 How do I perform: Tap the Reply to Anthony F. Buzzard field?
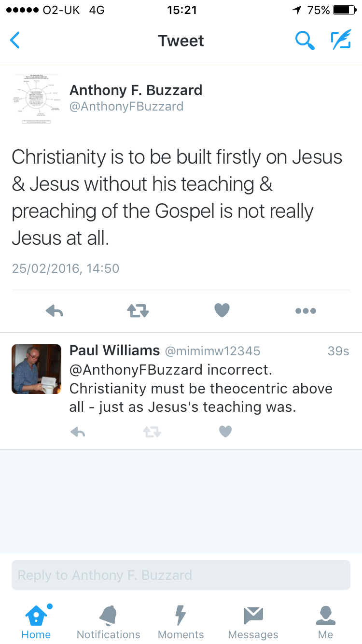coord(181,575)
